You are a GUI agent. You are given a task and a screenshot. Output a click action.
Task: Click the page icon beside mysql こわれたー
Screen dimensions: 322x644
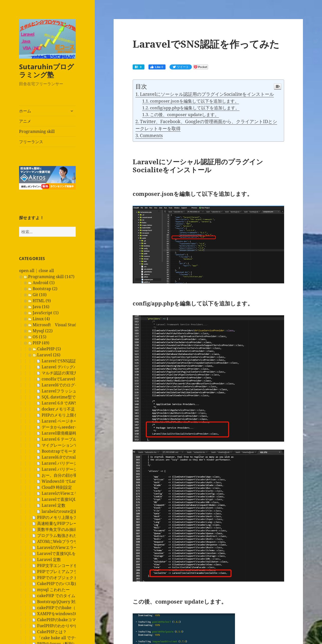click(x=34, y=590)
